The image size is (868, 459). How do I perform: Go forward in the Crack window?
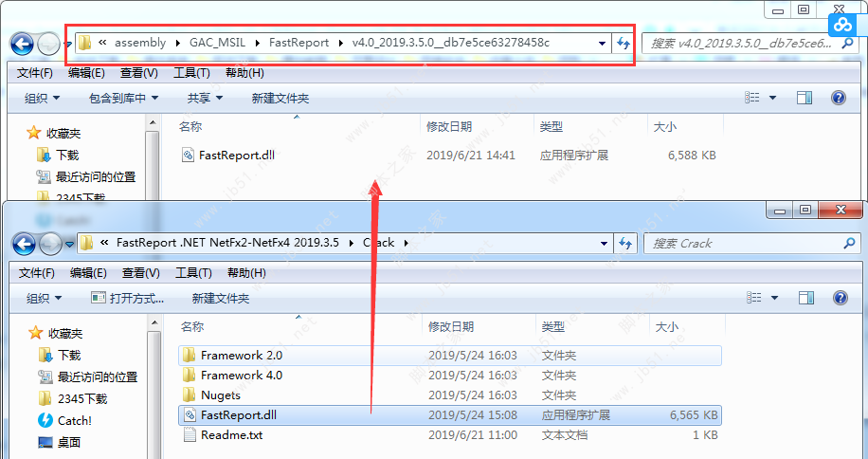[50, 244]
